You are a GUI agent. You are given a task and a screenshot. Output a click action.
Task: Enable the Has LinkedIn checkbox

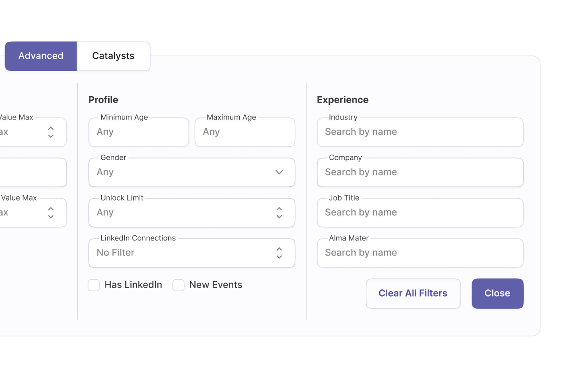click(94, 285)
